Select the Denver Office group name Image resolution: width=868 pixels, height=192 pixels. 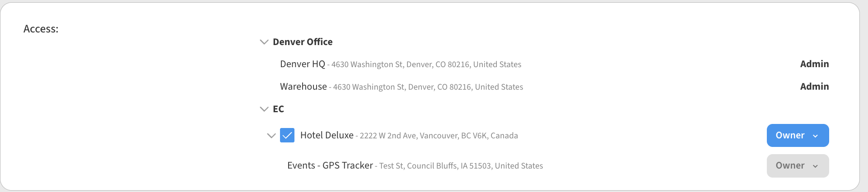pyautogui.click(x=303, y=42)
